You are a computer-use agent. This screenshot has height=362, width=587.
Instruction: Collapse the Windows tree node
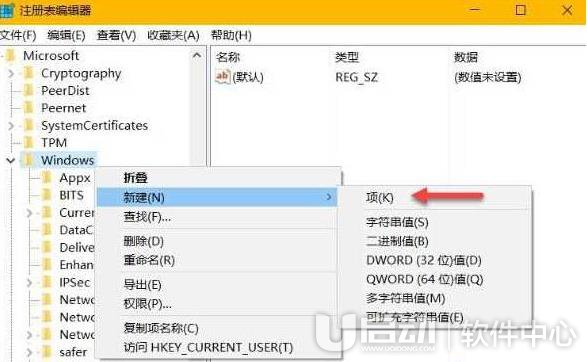10,160
